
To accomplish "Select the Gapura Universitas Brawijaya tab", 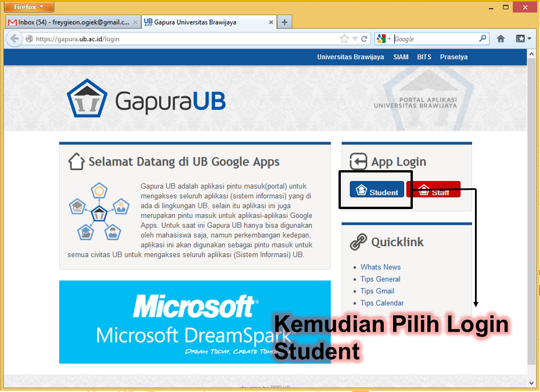I will (x=209, y=23).
